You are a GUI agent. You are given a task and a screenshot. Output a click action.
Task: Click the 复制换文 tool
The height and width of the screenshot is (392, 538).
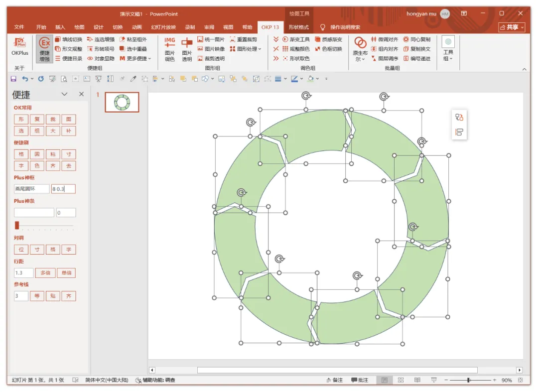pos(417,49)
